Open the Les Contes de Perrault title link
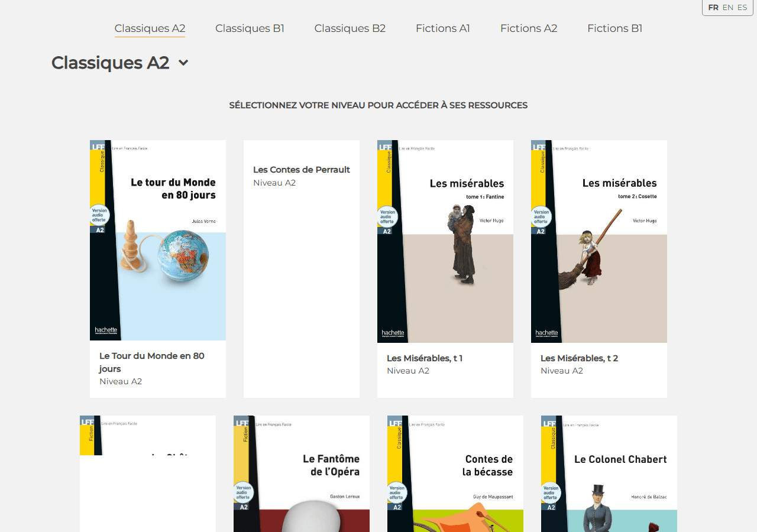The width and height of the screenshot is (757, 532). point(302,170)
